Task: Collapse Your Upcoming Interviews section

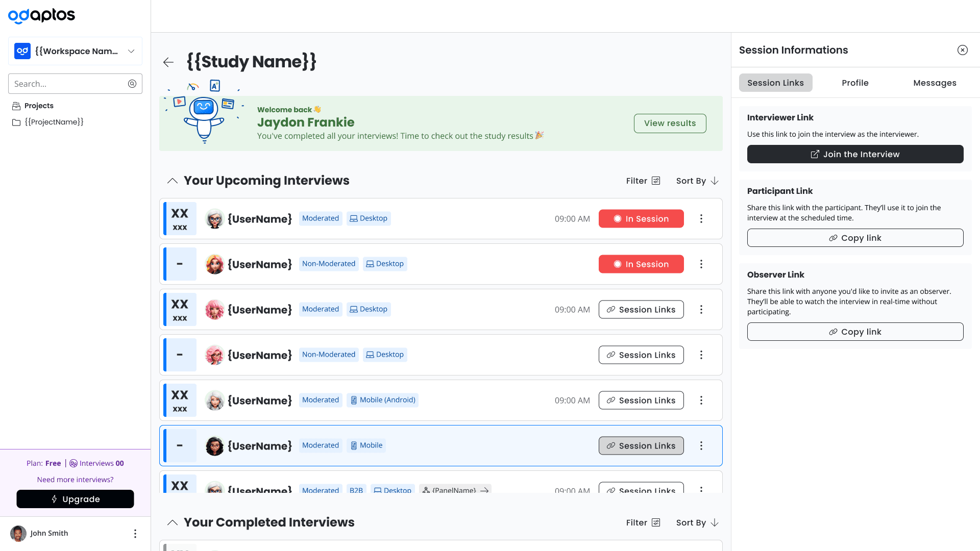Action: (x=173, y=181)
